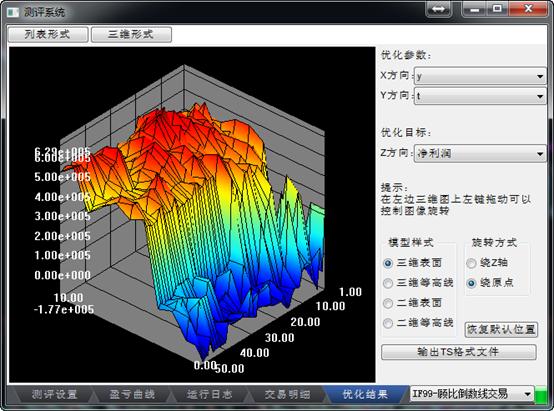The image size is (554, 411).
Task: Select the 三维等高线 radio option
Action: pos(388,283)
